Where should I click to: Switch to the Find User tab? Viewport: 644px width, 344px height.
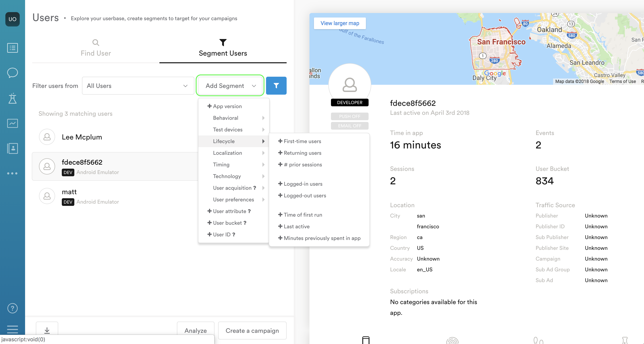click(x=95, y=48)
